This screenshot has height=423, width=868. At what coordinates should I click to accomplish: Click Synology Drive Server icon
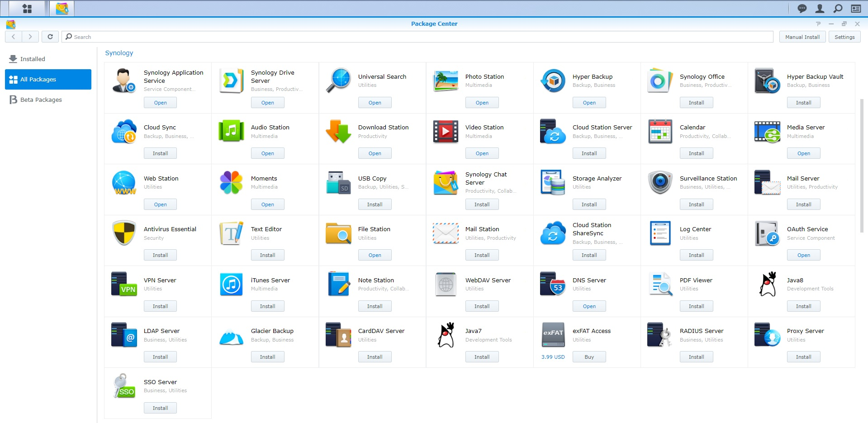[x=231, y=81]
